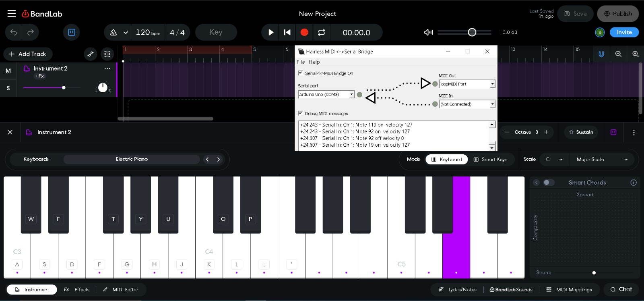644x301 pixels.
Task: Invite a collaborator
Action: coord(624,32)
